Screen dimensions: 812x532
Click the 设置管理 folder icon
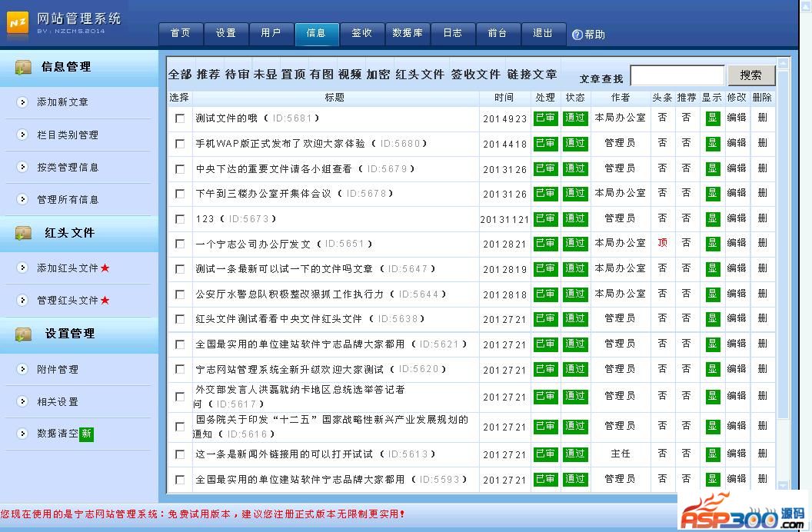(x=23, y=334)
